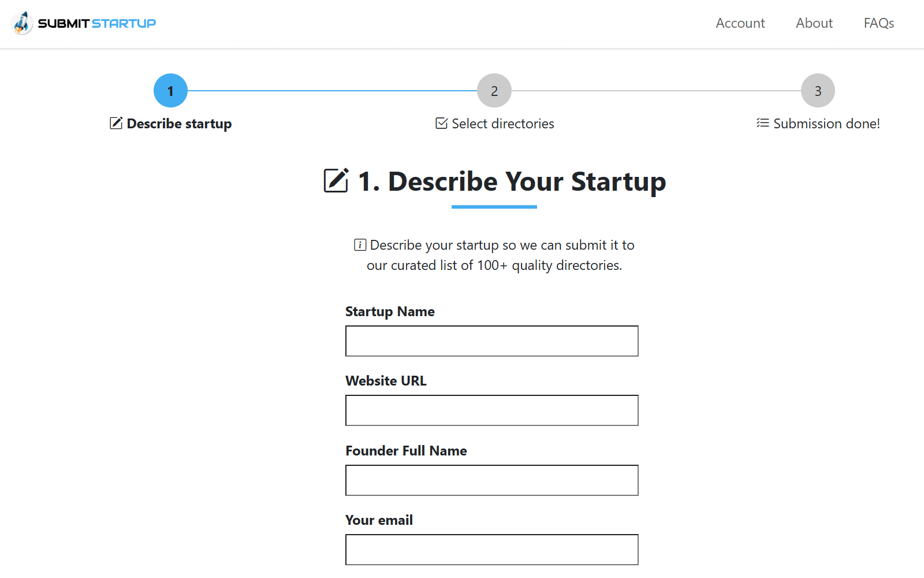Click the list icon beside Submission done

[x=763, y=123]
